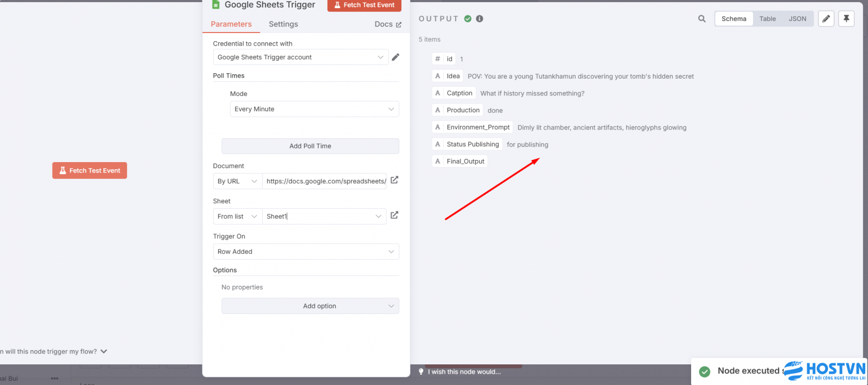This screenshot has width=868, height=385.
Task: Click the type icon of Catption field
Action: [x=438, y=93]
